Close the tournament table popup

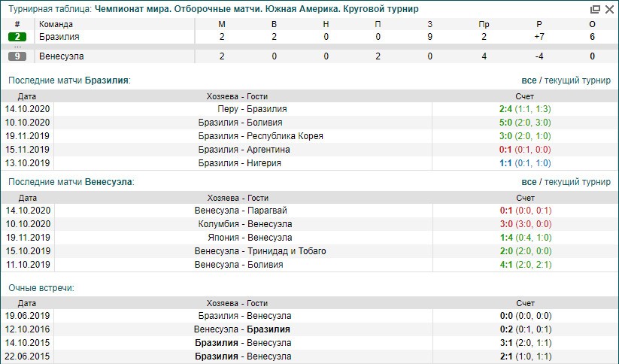(x=608, y=10)
